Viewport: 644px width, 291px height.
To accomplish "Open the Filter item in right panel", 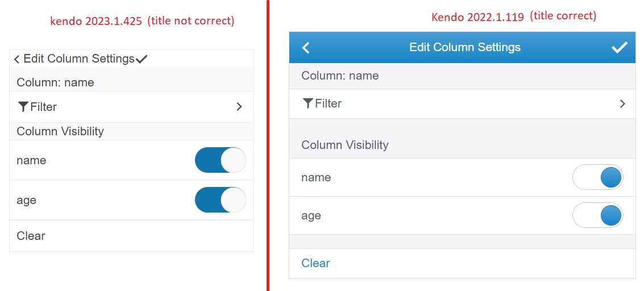I will pos(328,103).
